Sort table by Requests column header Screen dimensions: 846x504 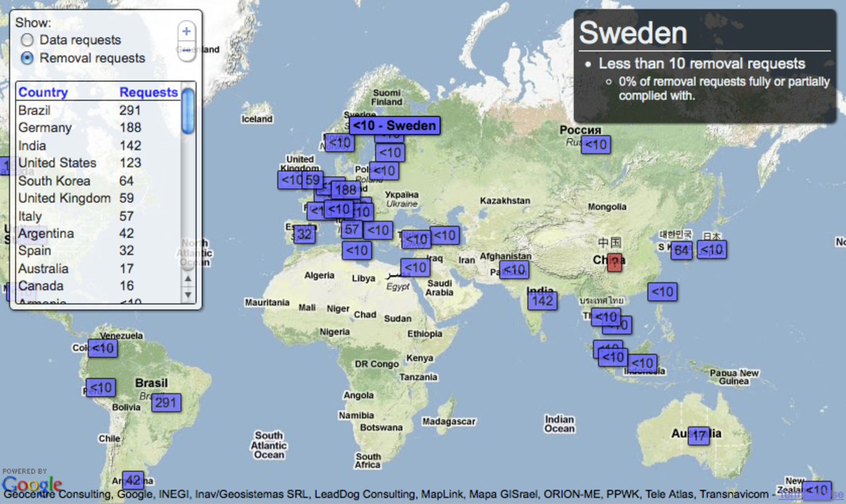149,92
